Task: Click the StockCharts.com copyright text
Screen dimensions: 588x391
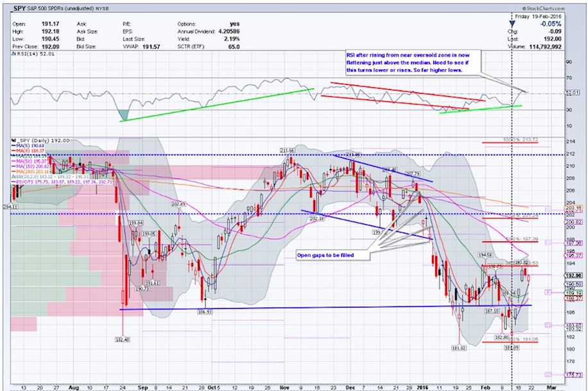Action: click(x=542, y=8)
